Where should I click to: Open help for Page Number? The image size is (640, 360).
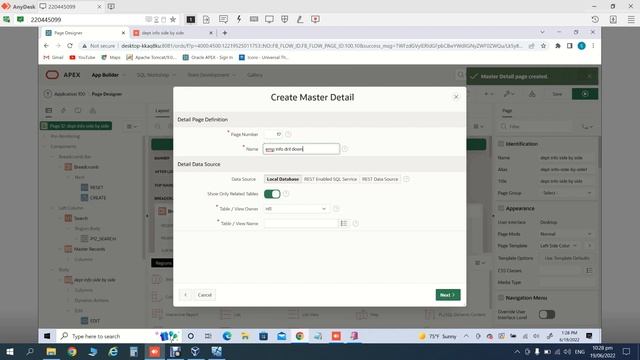pos(288,134)
